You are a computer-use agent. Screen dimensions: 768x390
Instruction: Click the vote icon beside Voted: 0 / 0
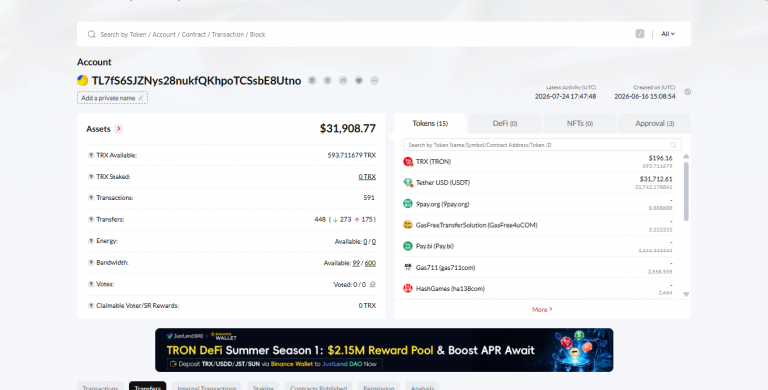pos(373,284)
